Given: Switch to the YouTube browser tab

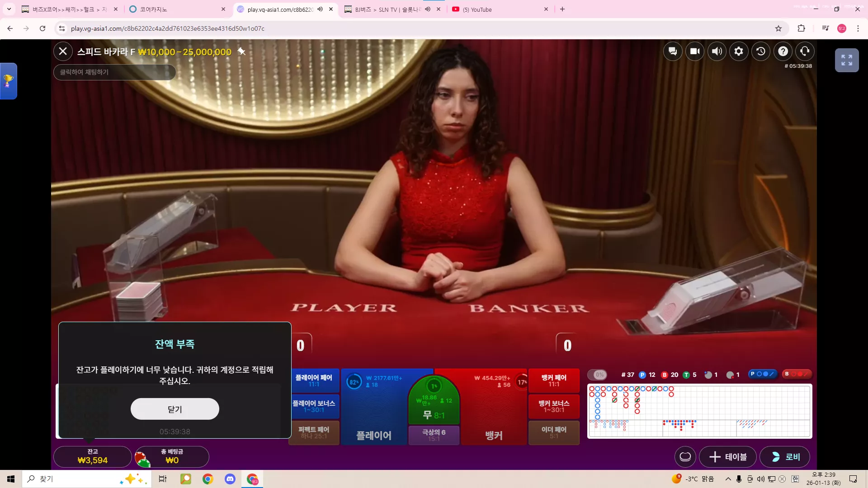Looking at the screenshot, I should pos(500,9).
